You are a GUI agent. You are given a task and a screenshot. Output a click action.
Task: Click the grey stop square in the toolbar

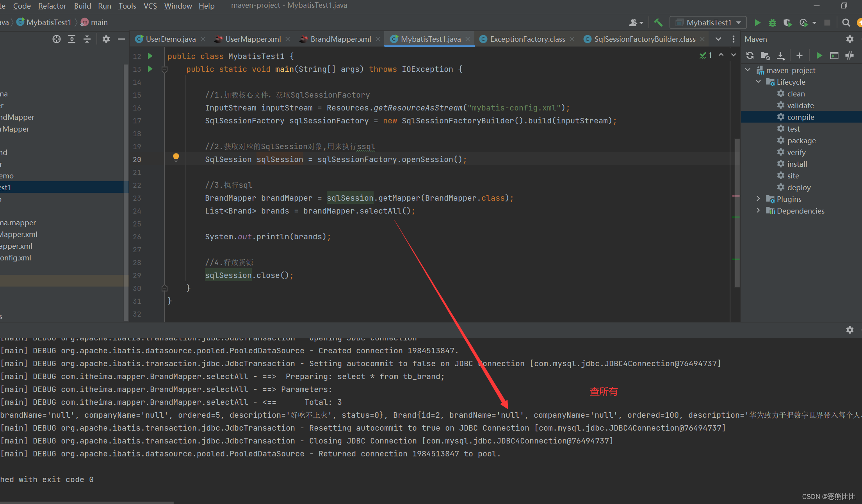point(827,23)
